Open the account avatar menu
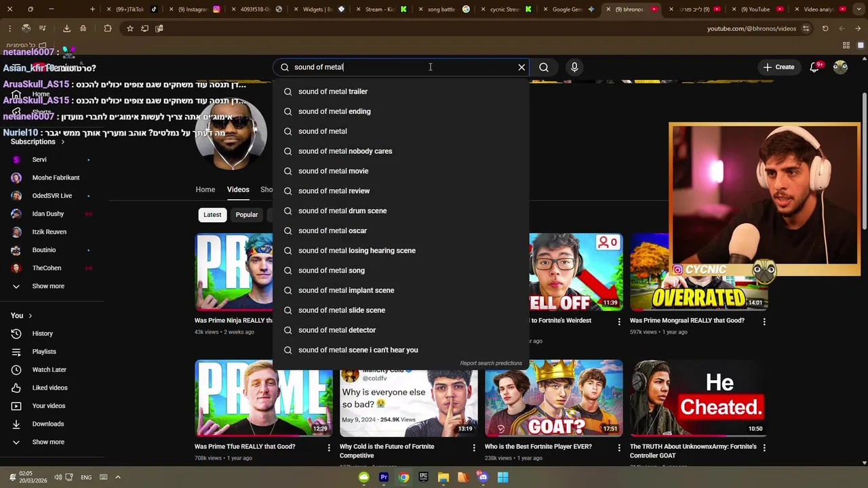Viewport: 868px width, 488px height. pos(840,67)
